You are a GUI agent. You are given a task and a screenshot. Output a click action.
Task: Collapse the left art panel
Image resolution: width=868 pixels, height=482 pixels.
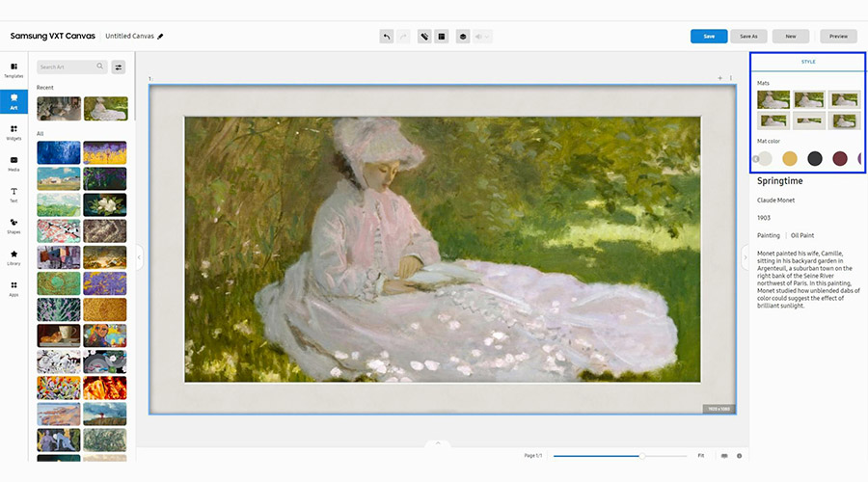(139, 257)
